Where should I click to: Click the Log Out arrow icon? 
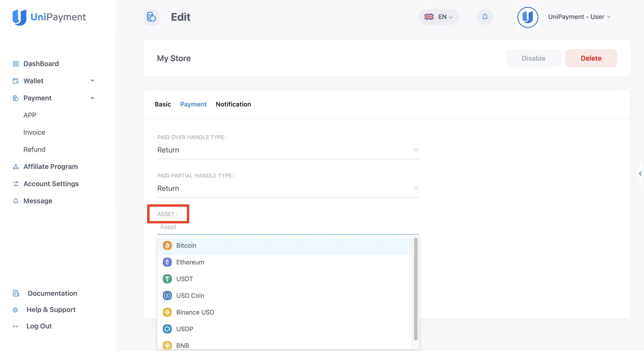point(15,326)
